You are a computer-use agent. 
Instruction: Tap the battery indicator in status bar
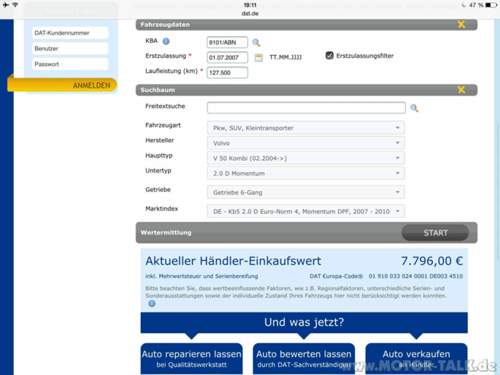[490, 5]
